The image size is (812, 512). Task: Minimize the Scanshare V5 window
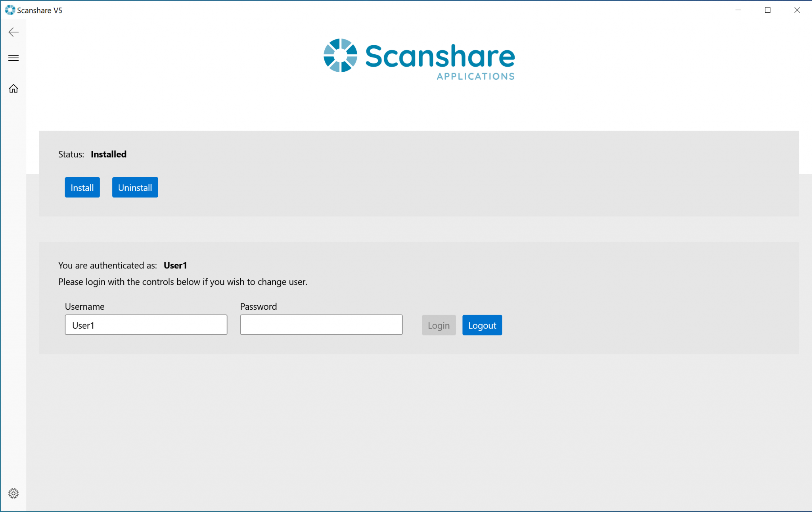pos(738,10)
